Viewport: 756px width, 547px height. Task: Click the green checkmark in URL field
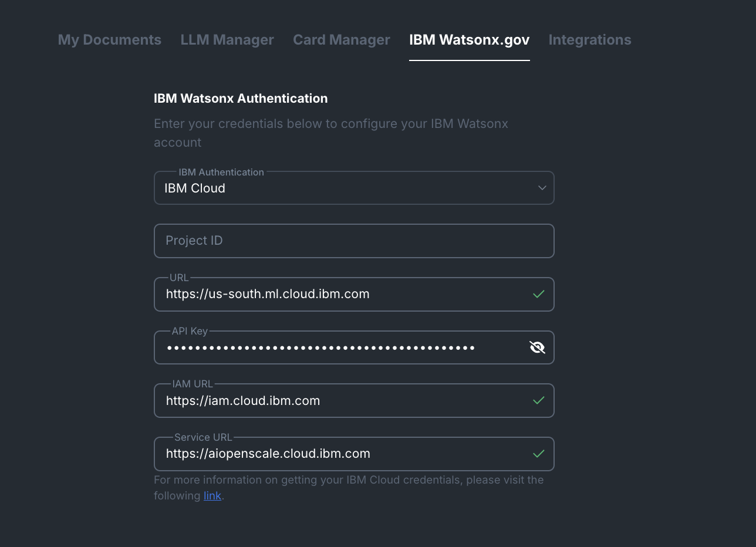(538, 294)
